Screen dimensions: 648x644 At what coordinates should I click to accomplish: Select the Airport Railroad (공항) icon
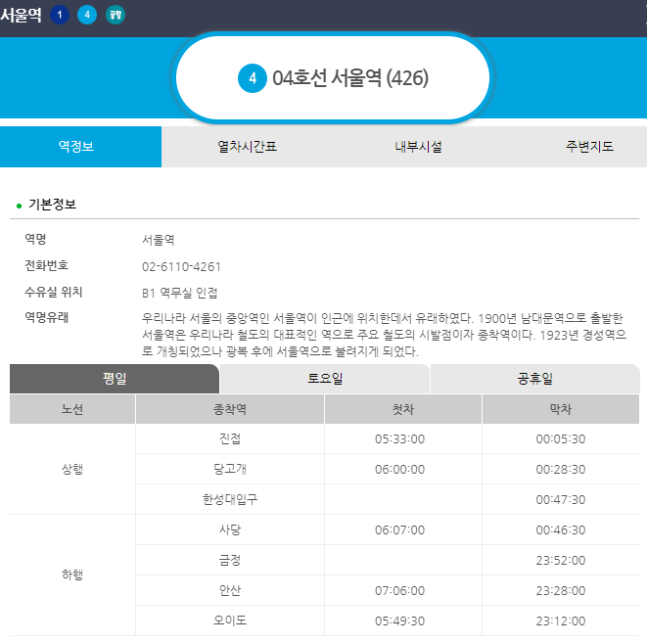pos(116,16)
